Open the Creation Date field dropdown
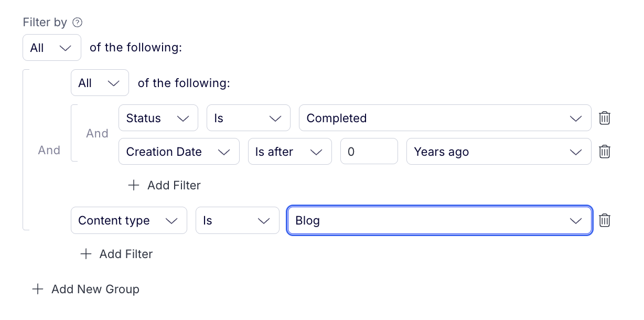This screenshot has height=320, width=644. point(179,152)
